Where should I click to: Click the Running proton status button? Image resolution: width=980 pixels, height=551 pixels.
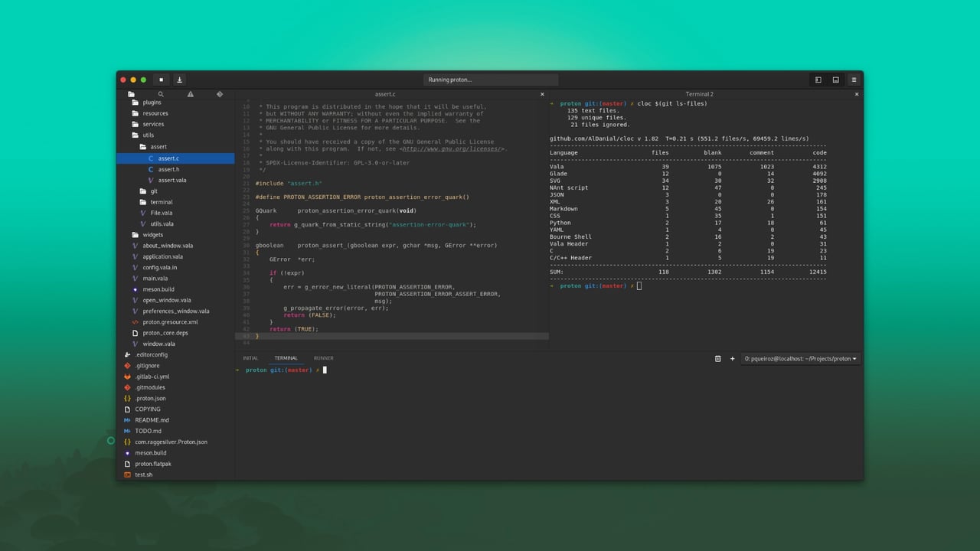tap(491, 80)
